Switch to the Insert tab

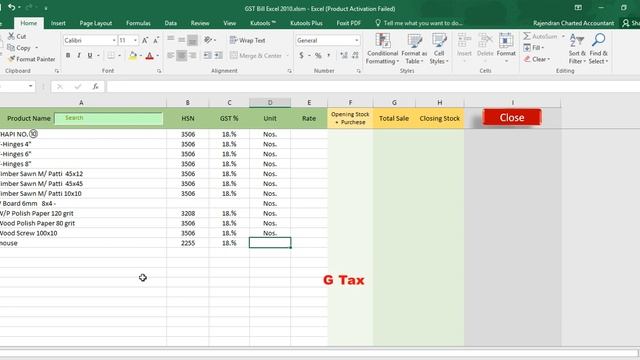click(x=58, y=23)
